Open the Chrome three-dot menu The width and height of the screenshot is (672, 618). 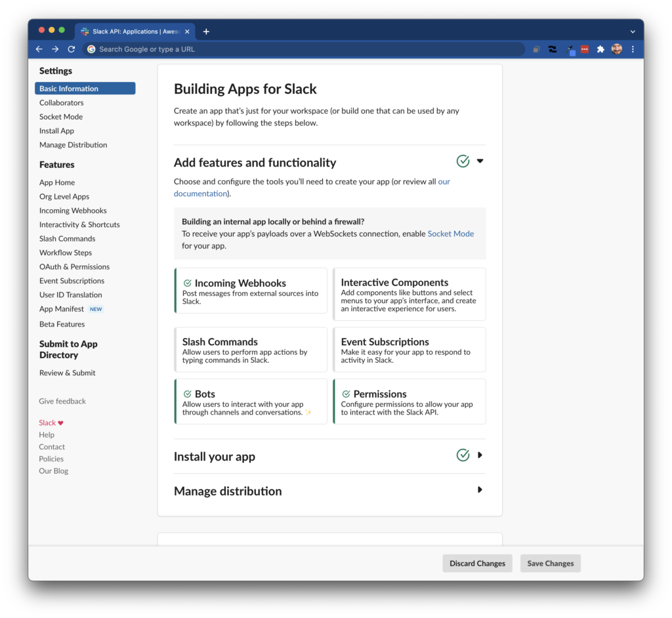[x=633, y=49]
